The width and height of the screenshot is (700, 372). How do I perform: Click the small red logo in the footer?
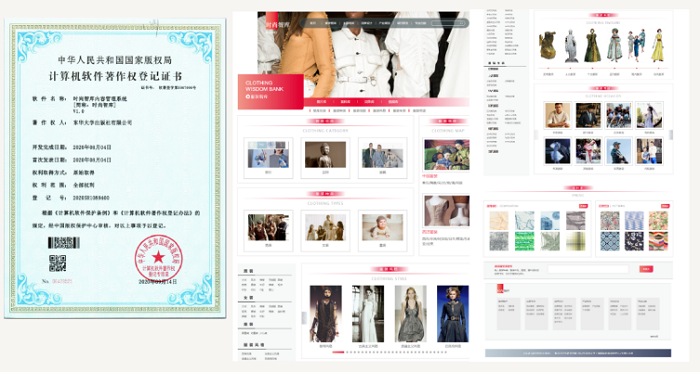[x=500, y=288]
